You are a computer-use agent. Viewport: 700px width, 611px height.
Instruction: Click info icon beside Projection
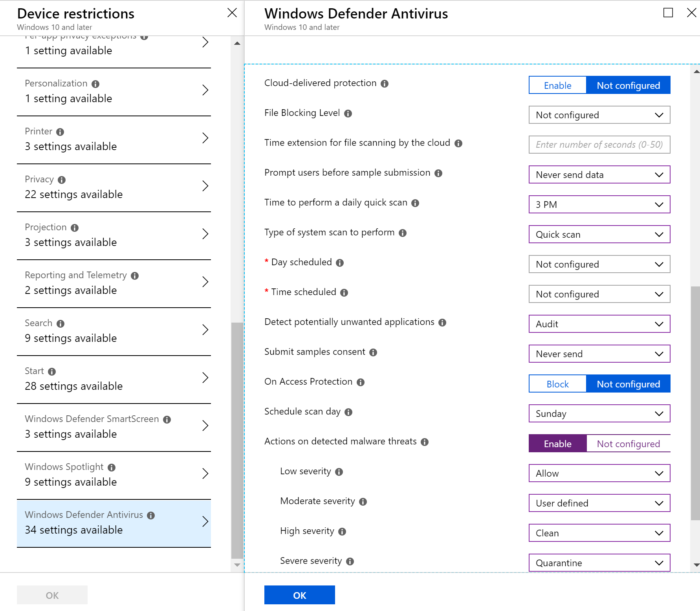click(x=75, y=228)
